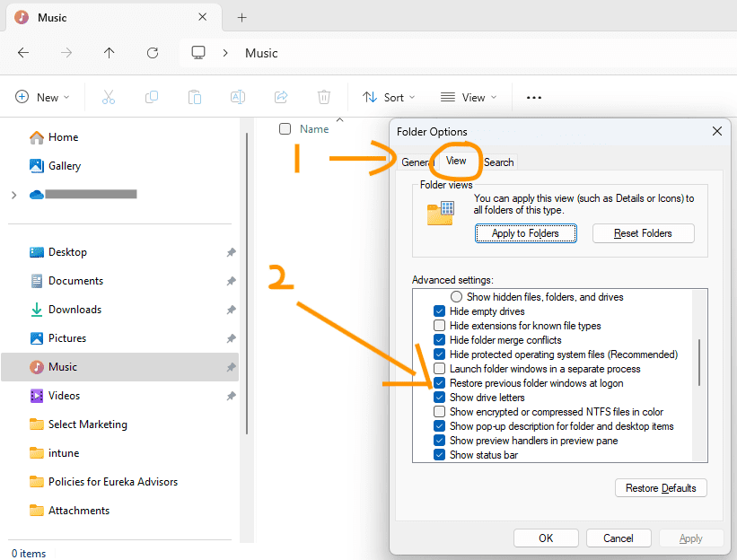Viewport: 737px width, 560px height.
Task: Select Show hidden files, folders, and drives
Action: 456,297
